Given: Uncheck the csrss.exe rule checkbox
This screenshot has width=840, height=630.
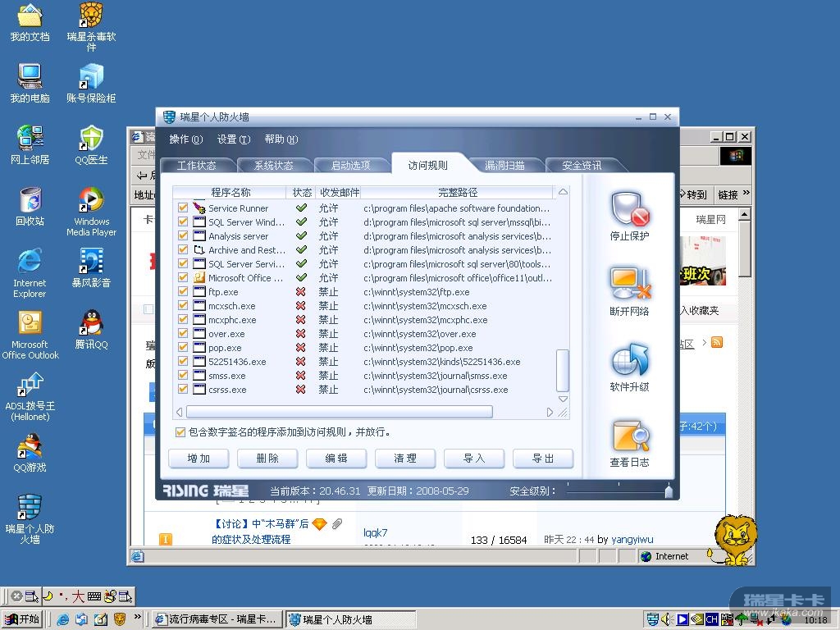Looking at the screenshot, I should (183, 389).
